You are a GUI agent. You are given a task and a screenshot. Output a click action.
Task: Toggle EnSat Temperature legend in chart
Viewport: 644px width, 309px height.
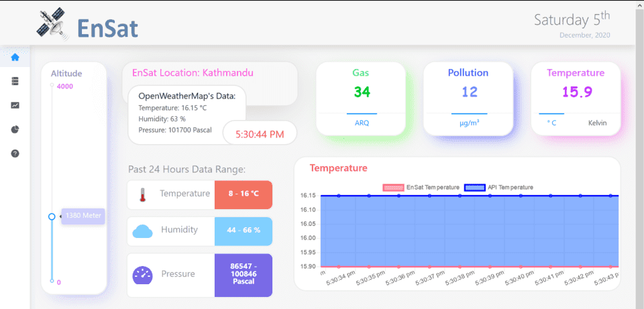tap(421, 188)
